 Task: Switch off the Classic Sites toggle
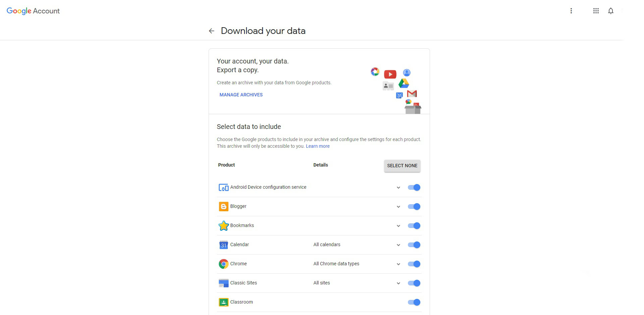[414, 283]
